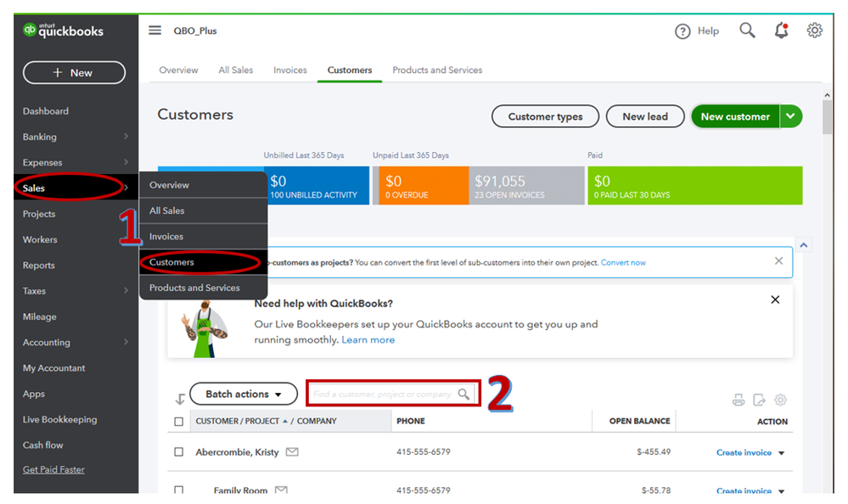848x504 pixels.
Task: Switch to the Invoices tab
Action: 289,70
